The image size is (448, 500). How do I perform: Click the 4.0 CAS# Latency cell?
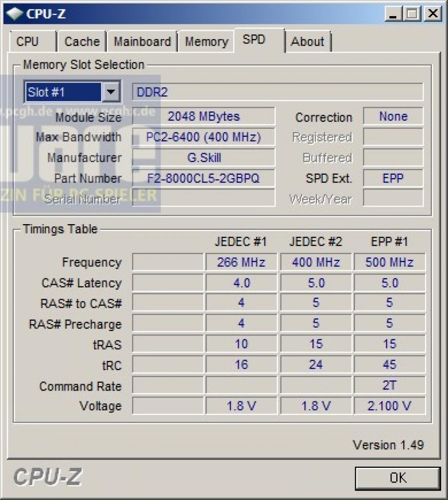[x=241, y=283]
